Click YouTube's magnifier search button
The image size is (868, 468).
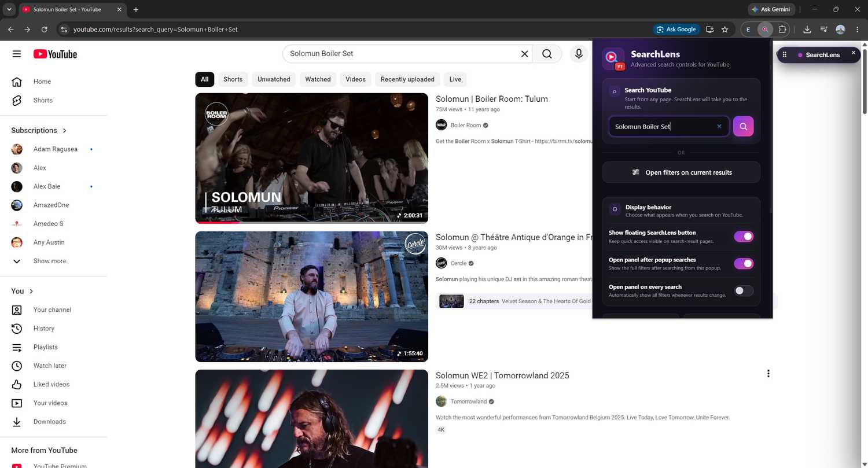547,54
